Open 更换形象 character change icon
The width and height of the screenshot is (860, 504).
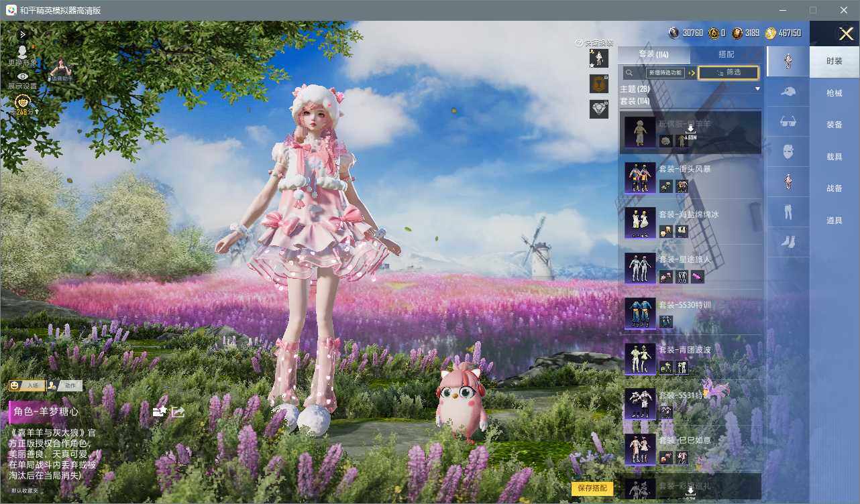pos(22,56)
